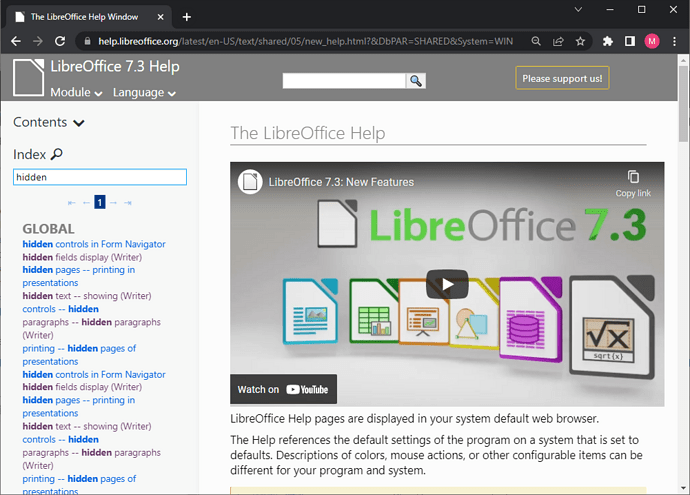Open first 'printing -- hidden pages of presentations' link

click(79, 355)
